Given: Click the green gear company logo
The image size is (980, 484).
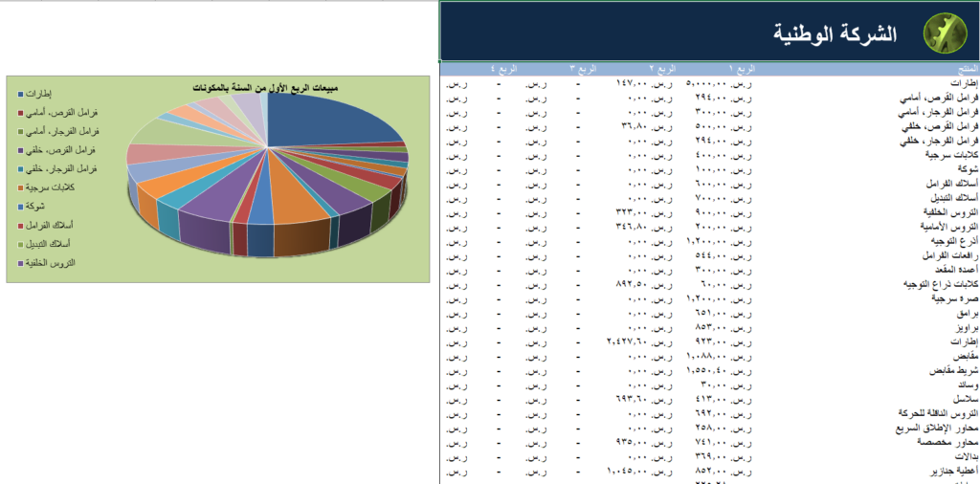Looking at the screenshot, I should pyautogui.click(x=941, y=33).
